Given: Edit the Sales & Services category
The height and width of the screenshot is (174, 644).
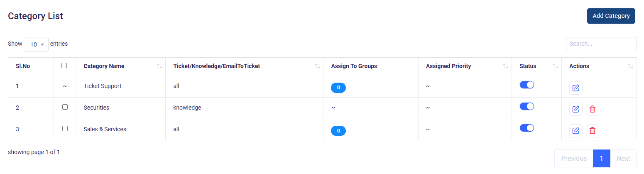Looking at the screenshot, I should click(x=575, y=131).
